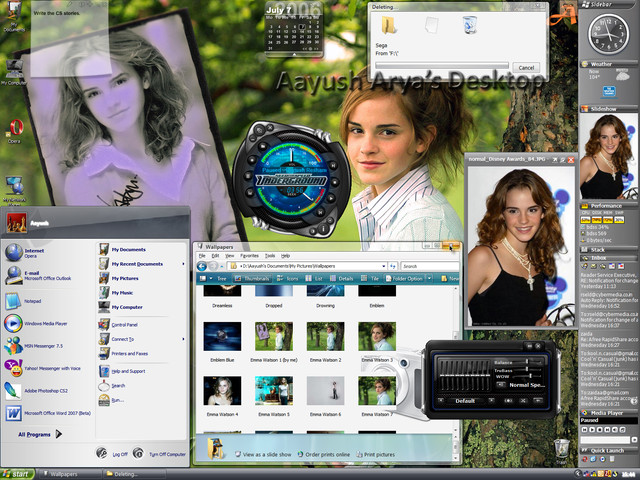Open My Documents in the Start menu
The width and height of the screenshot is (640, 480).
point(122,249)
